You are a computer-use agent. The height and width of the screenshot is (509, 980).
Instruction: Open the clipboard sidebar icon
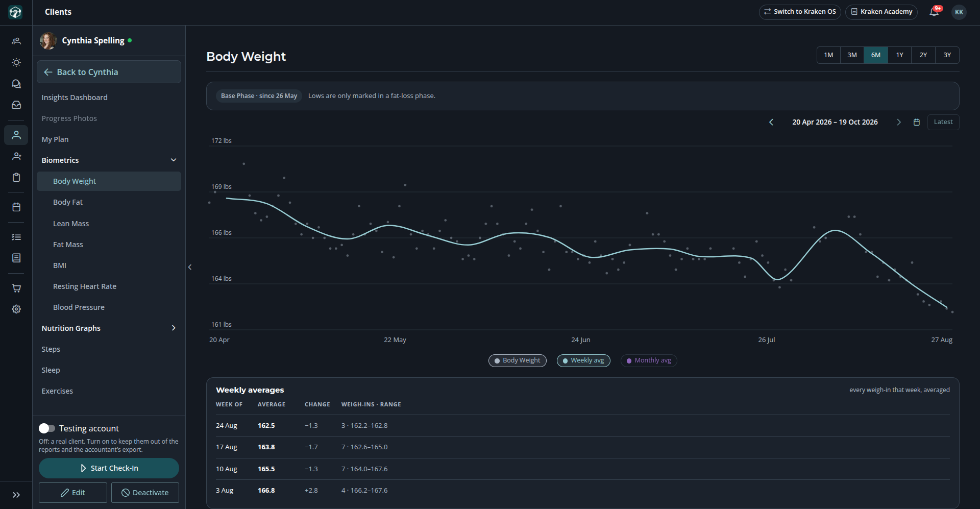tap(16, 177)
